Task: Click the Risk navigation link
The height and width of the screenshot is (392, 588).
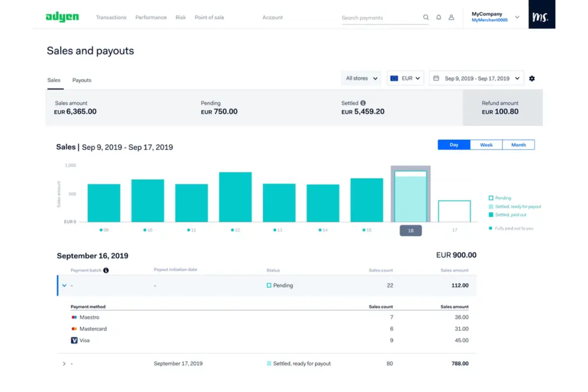Action: (180, 17)
